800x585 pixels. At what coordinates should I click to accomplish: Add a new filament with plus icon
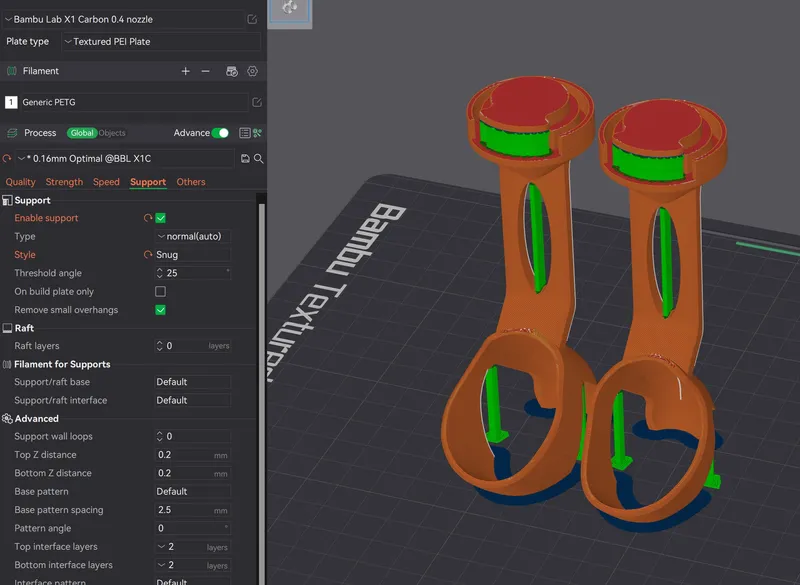[x=186, y=71]
